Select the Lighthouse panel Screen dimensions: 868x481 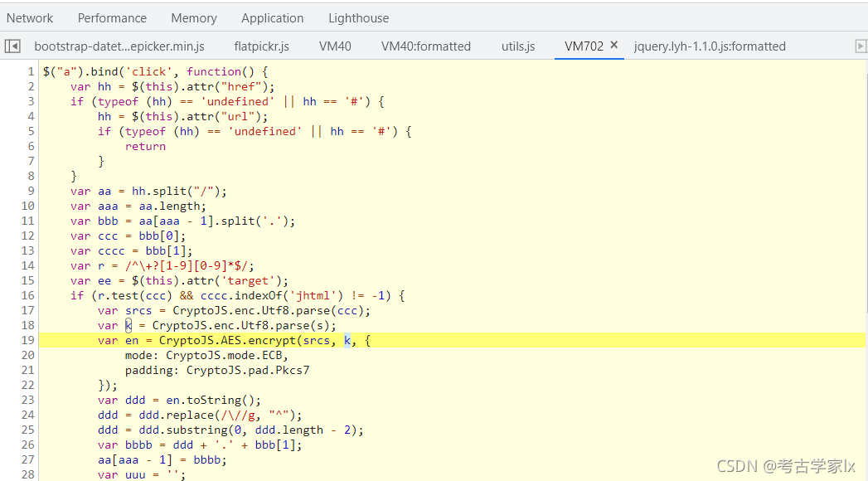[358, 17]
